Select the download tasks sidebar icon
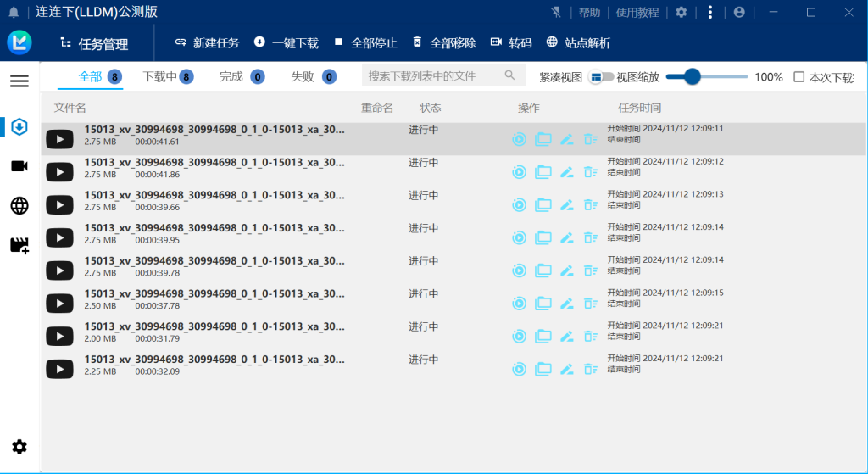This screenshot has height=474, width=868. (19, 127)
